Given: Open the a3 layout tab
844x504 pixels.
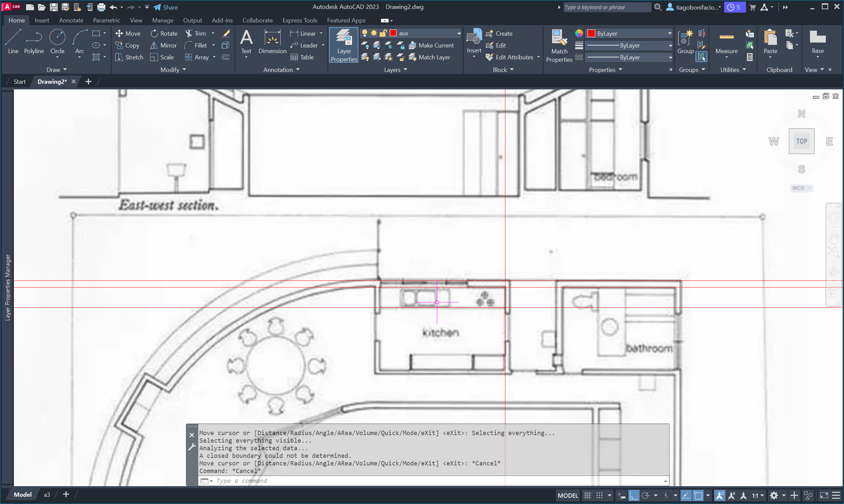Looking at the screenshot, I should (47, 494).
